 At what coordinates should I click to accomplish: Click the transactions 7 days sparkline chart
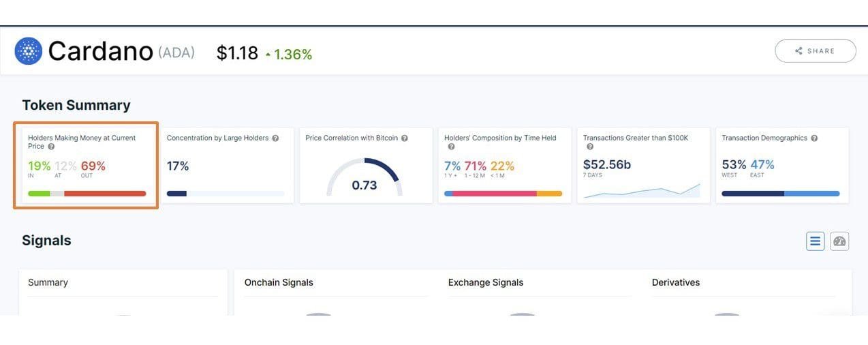641,191
